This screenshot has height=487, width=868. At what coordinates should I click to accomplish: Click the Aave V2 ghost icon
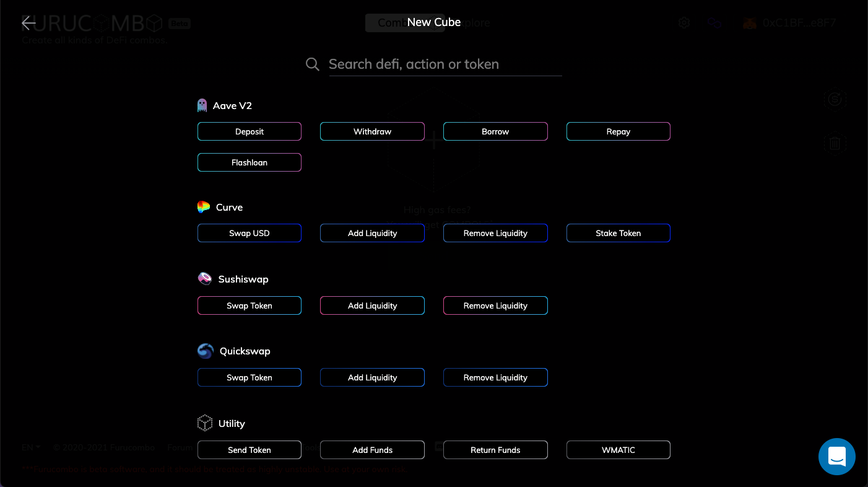pos(202,105)
